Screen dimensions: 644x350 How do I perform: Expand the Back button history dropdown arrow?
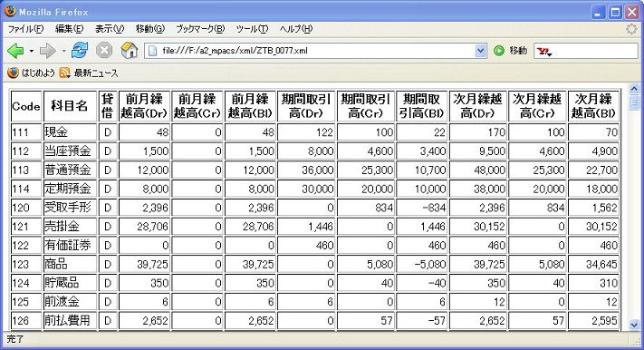pyautogui.click(x=31, y=52)
